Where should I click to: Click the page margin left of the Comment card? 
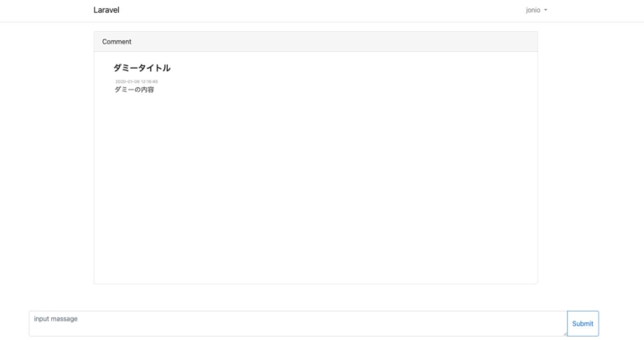pyautogui.click(x=46, y=159)
